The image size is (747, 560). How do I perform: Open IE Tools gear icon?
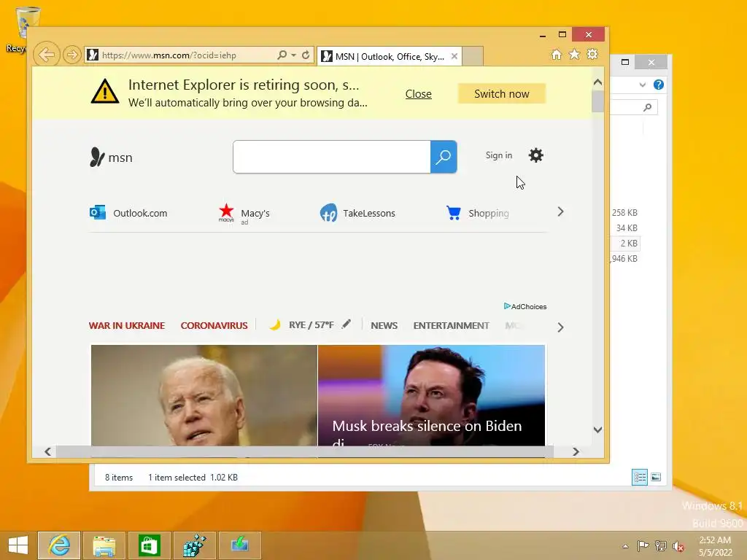click(592, 54)
